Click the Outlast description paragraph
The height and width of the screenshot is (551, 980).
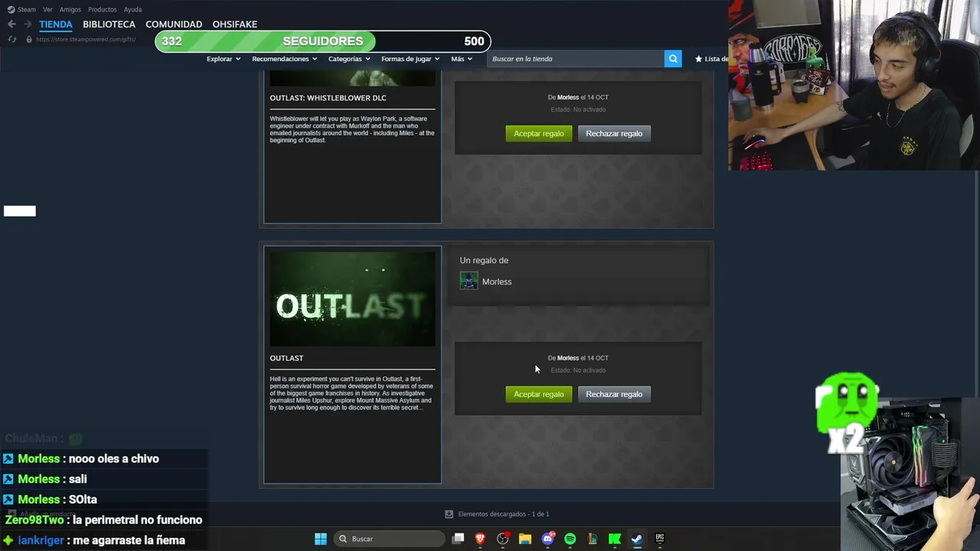pos(351,393)
